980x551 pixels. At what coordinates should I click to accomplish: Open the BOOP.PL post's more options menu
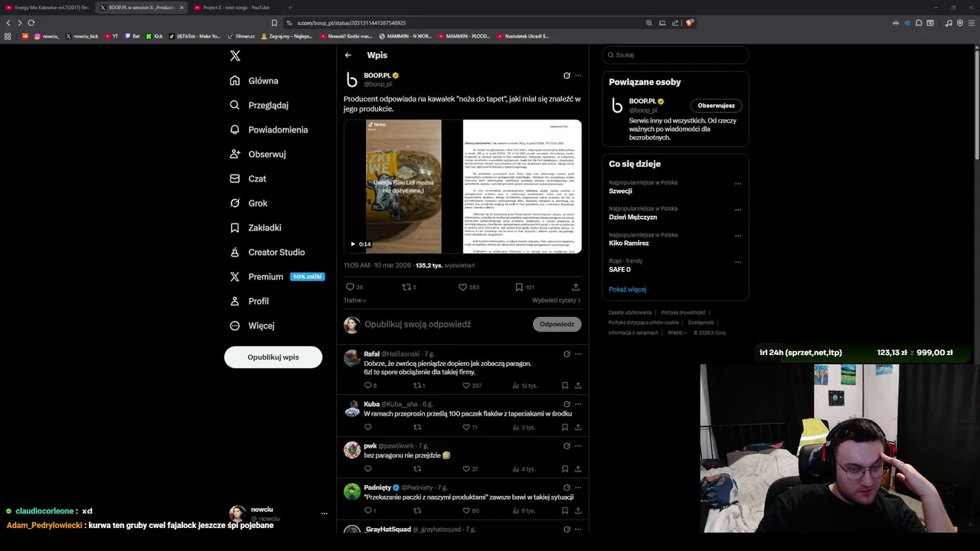pos(578,76)
